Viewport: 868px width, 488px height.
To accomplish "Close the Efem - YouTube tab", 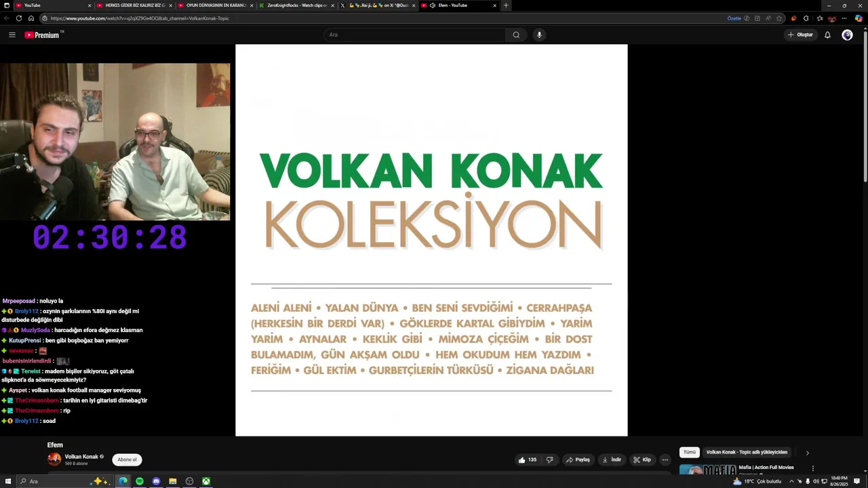I will [495, 5].
